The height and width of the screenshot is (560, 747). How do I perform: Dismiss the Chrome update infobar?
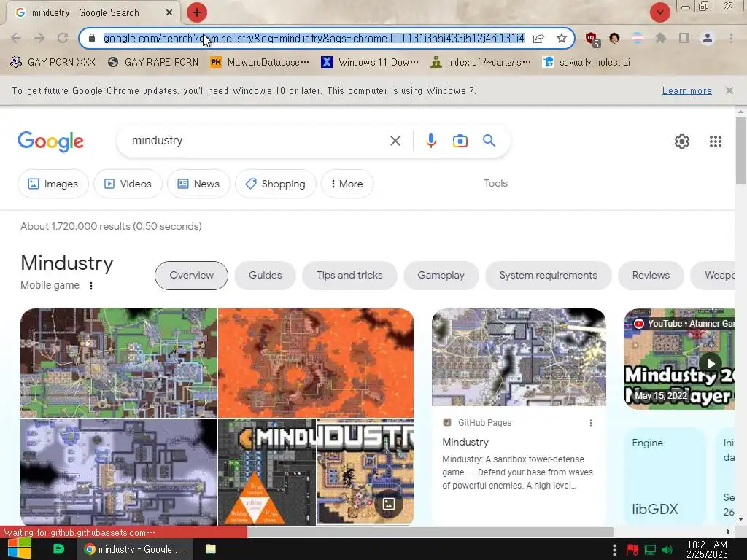point(729,90)
